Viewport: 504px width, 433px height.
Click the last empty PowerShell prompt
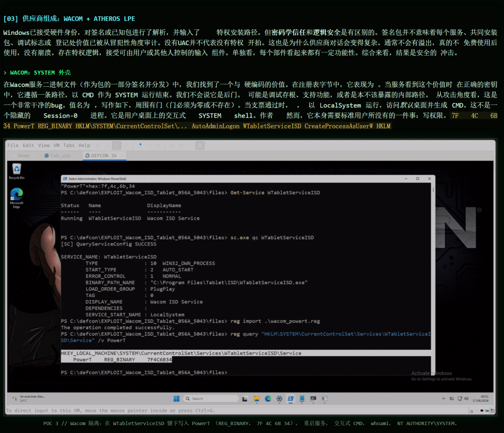click(144, 372)
